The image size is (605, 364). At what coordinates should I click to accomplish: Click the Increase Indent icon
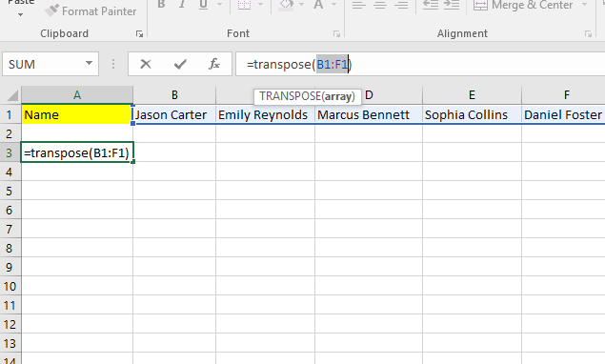click(x=452, y=5)
